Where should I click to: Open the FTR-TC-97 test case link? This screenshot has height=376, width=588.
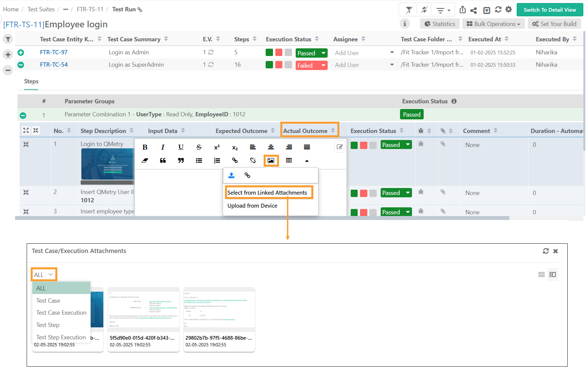point(54,52)
